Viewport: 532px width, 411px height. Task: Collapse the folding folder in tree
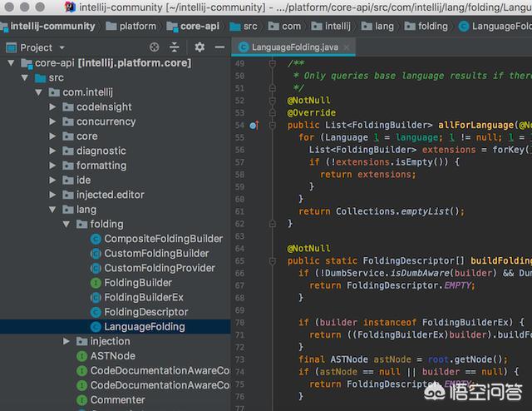(x=66, y=225)
